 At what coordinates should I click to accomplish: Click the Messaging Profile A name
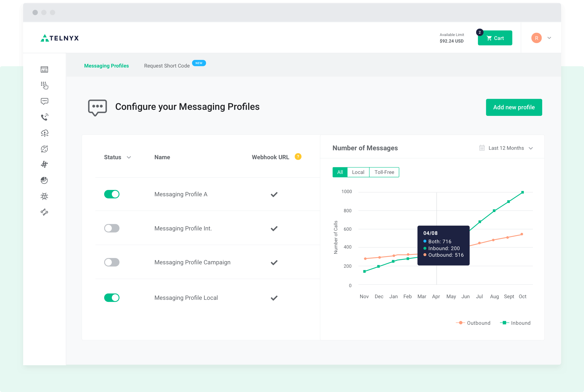[181, 194]
